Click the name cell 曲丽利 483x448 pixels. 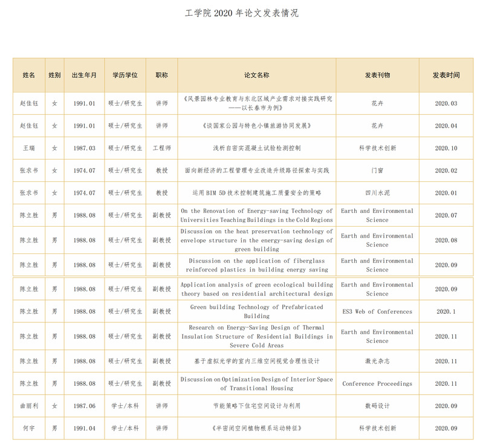[x=29, y=406]
